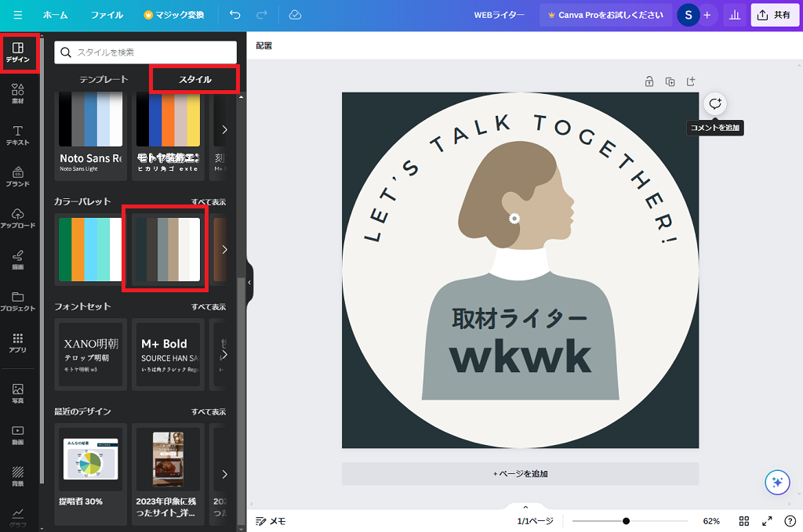
Task: Open the analytics bar chart icon
Action: pos(734,15)
